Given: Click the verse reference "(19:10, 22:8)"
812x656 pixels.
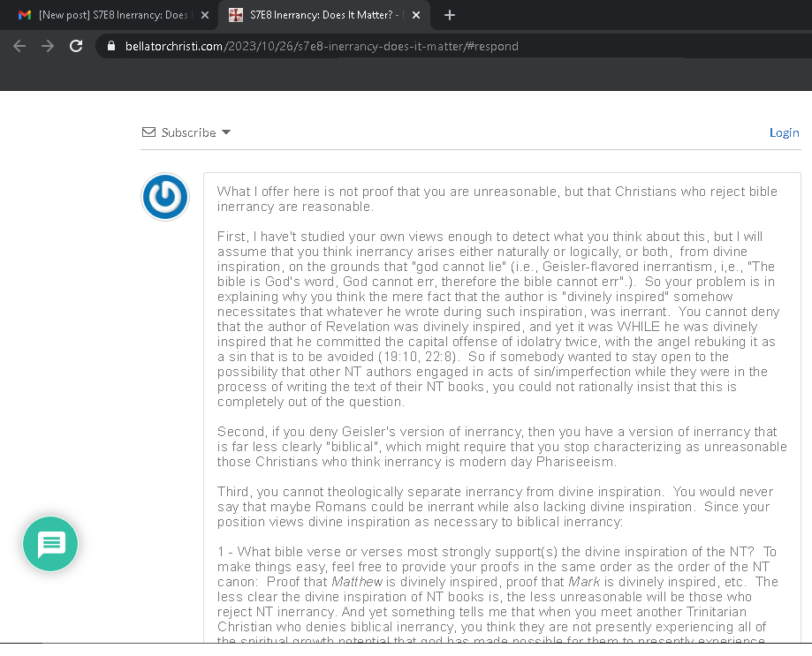Looking at the screenshot, I should pos(419,357).
